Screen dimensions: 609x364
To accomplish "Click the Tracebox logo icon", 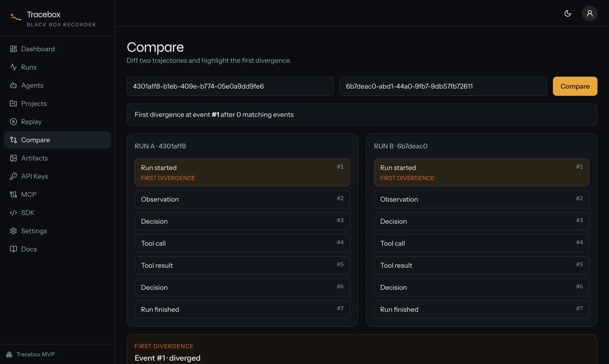I will coord(16,17).
